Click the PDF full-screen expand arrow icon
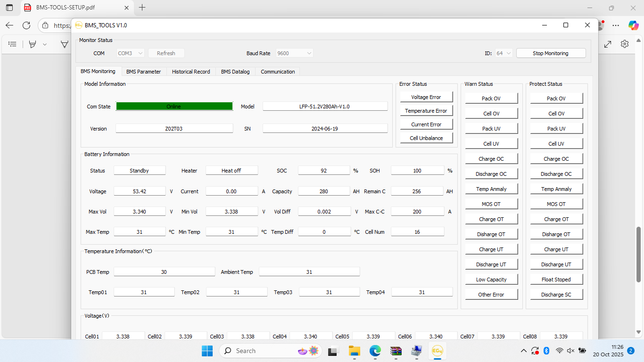Screen dimensions: 644x362 pyautogui.click(x=608, y=44)
